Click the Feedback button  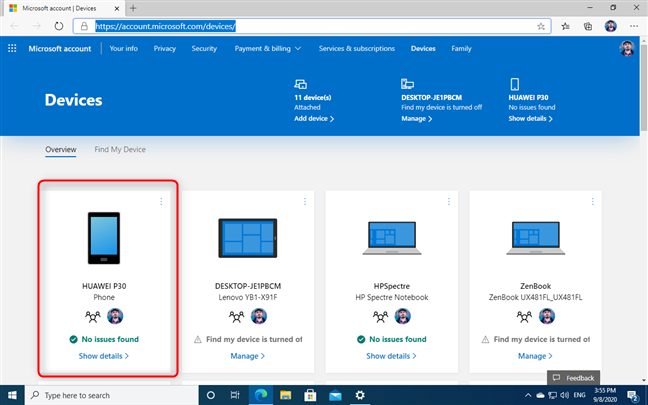click(x=573, y=378)
